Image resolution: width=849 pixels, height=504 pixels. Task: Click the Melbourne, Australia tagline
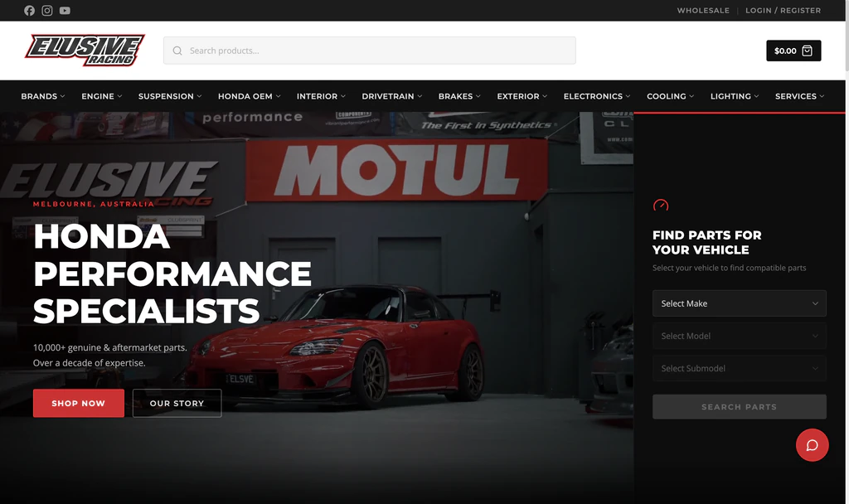click(94, 204)
